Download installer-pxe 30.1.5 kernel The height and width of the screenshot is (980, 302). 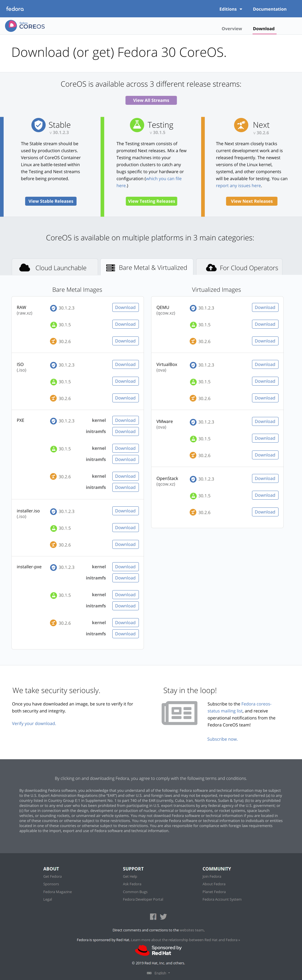click(125, 595)
